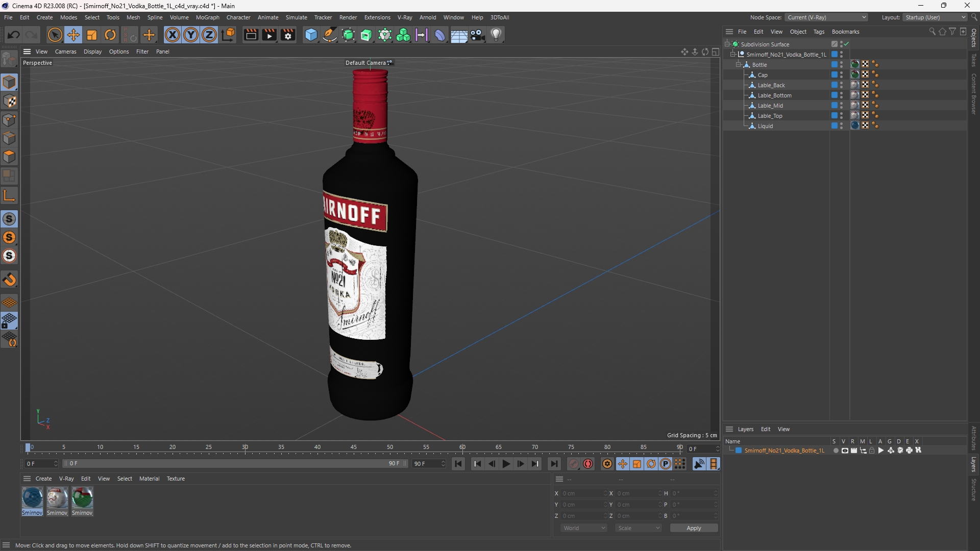
Task: Select the Lable_Mid object
Action: click(x=770, y=106)
